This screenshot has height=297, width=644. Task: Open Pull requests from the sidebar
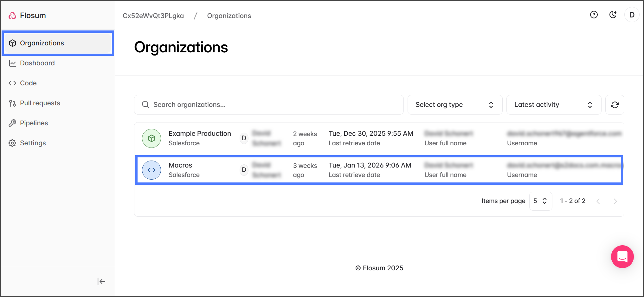click(x=40, y=103)
